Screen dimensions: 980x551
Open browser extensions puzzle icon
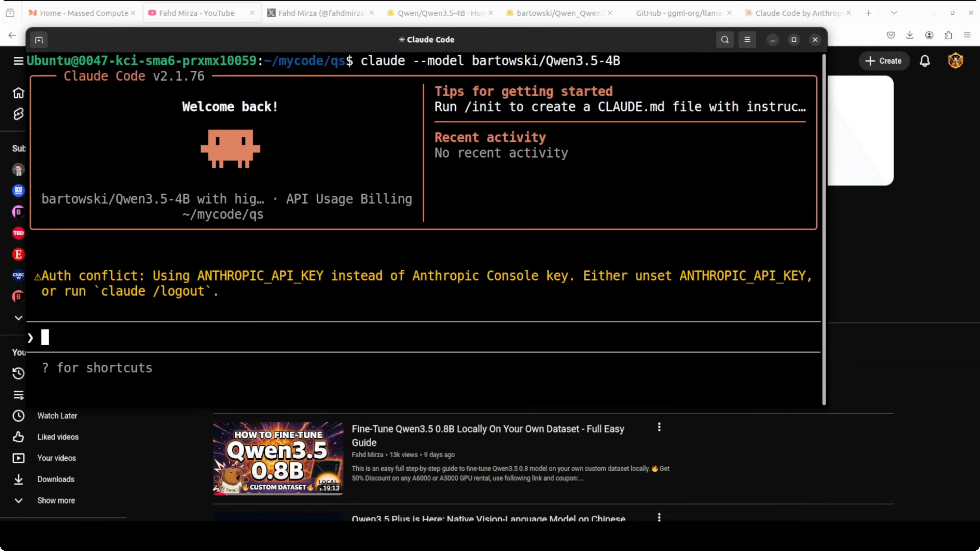click(948, 35)
